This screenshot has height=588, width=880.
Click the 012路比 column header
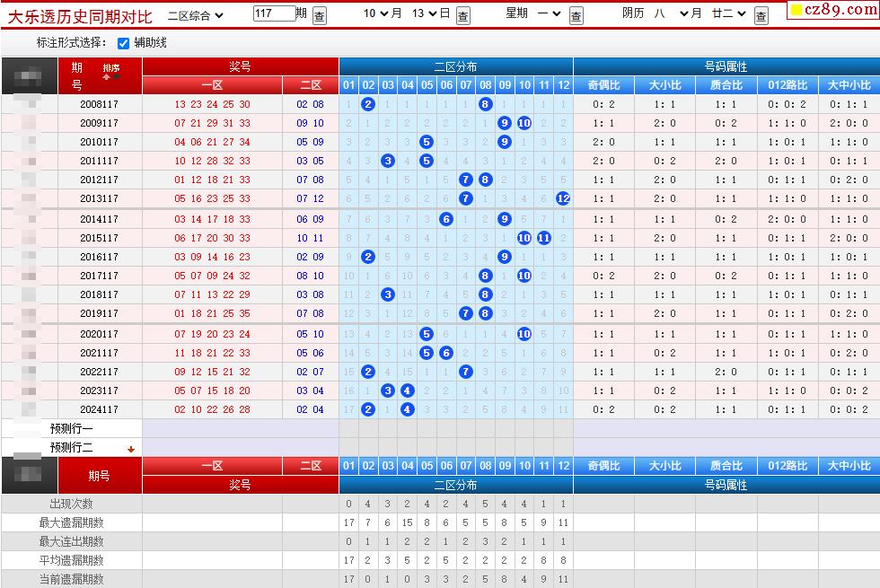click(788, 85)
